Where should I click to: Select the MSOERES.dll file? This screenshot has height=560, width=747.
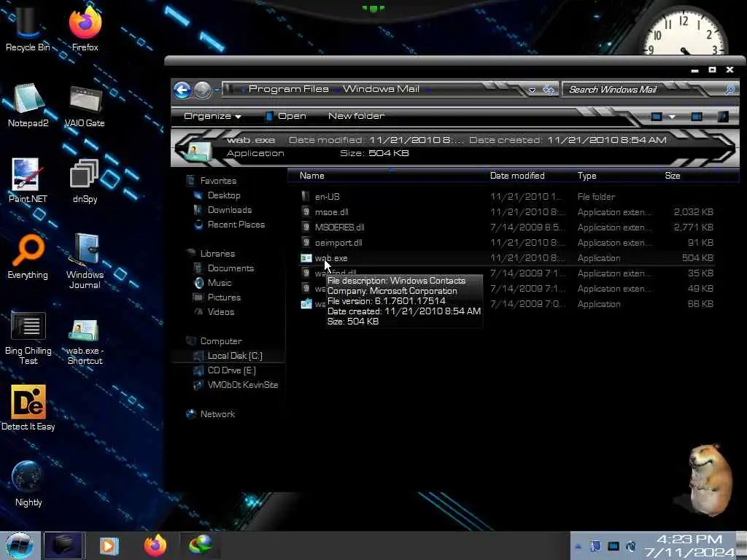pyautogui.click(x=339, y=227)
